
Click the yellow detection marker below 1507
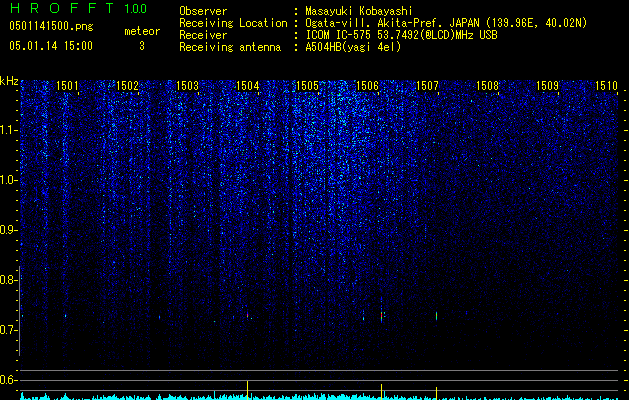point(436,393)
